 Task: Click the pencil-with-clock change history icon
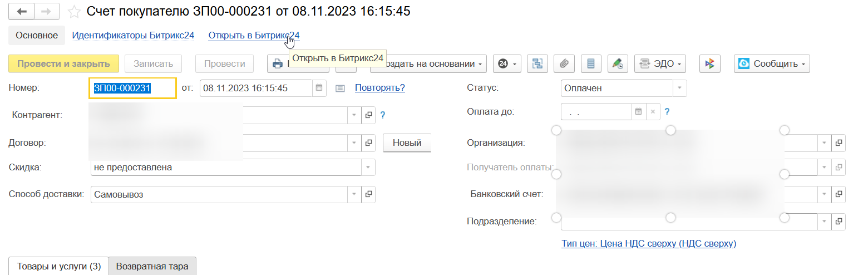click(x=618, y=64)
